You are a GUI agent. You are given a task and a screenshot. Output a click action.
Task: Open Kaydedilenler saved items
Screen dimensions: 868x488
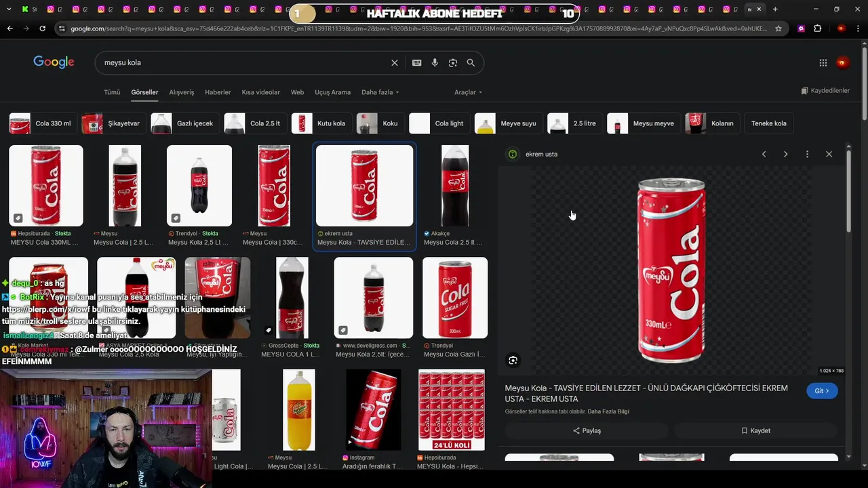(825, 91)
